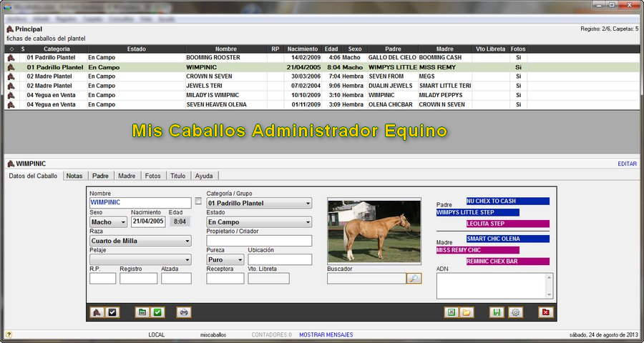Click horse icon in the selected WIMPINIC row
The image size is (644, 343).
click(x=11, y=67)
